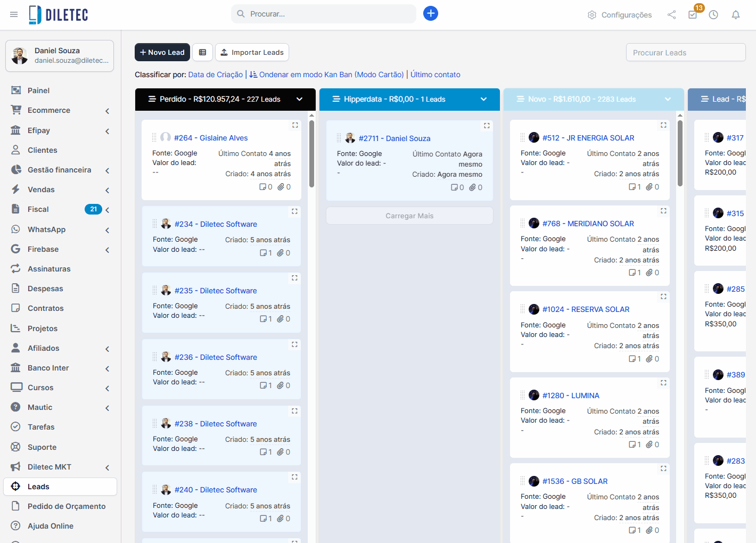
Task: Click the comment icon on lead #234
Action: (264, 252)
